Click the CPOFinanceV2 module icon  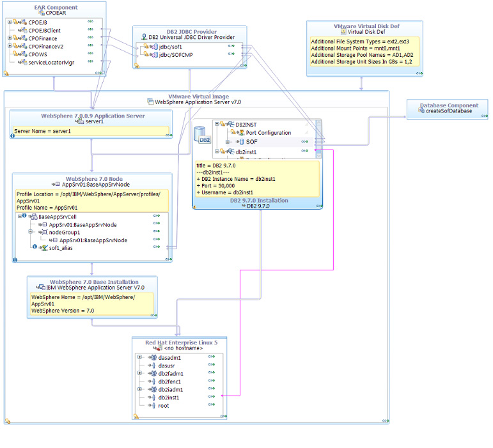24,46
